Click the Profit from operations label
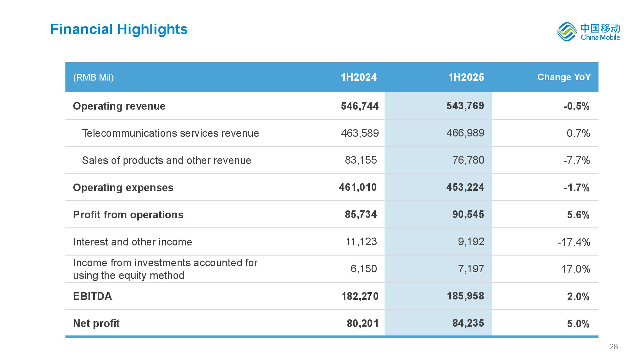The image size is (644, 362). pyautogui.click(x=128, y=215)
